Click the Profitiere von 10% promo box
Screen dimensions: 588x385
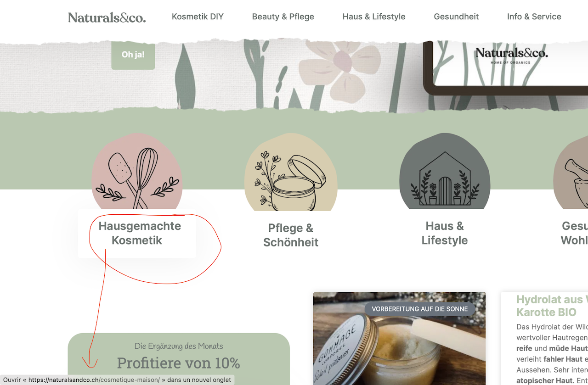coord(179,359)
